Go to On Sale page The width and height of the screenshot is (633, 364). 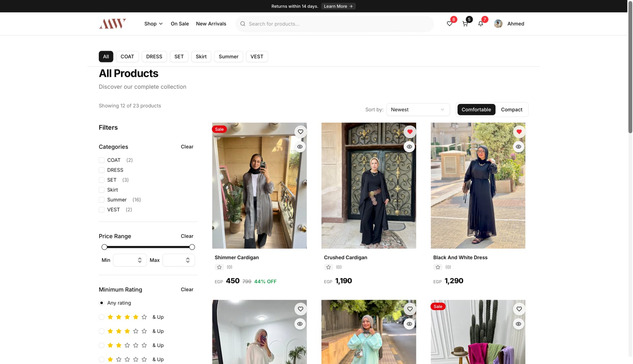180,24
